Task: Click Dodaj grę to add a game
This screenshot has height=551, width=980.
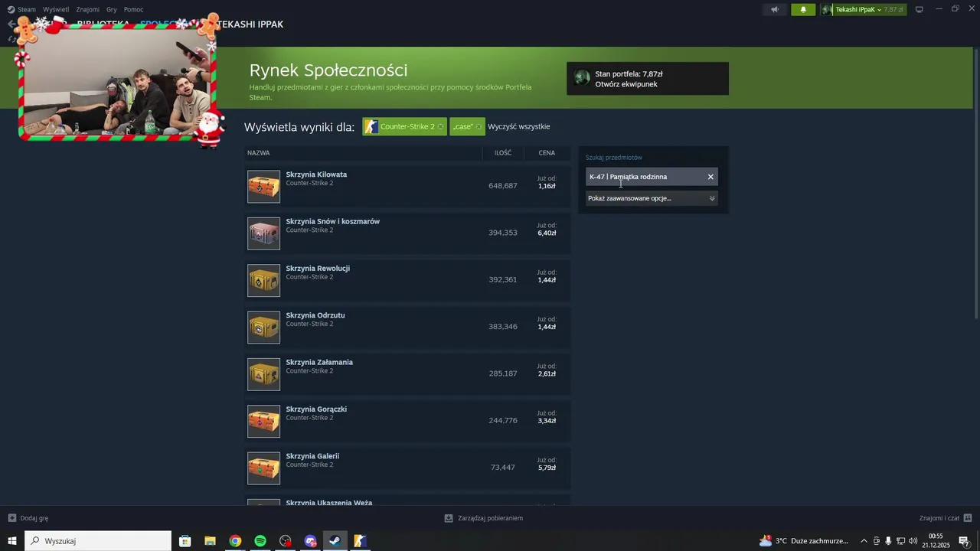Action: [28, 518]
